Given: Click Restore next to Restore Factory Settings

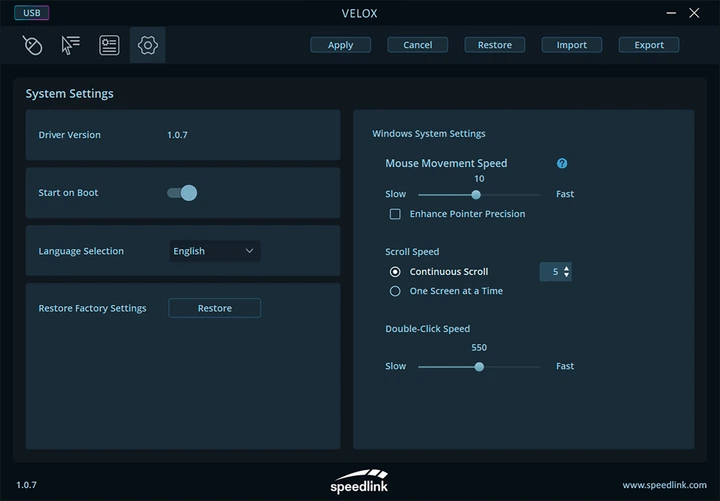Looking at the screenshot, I should coord(214,308).
